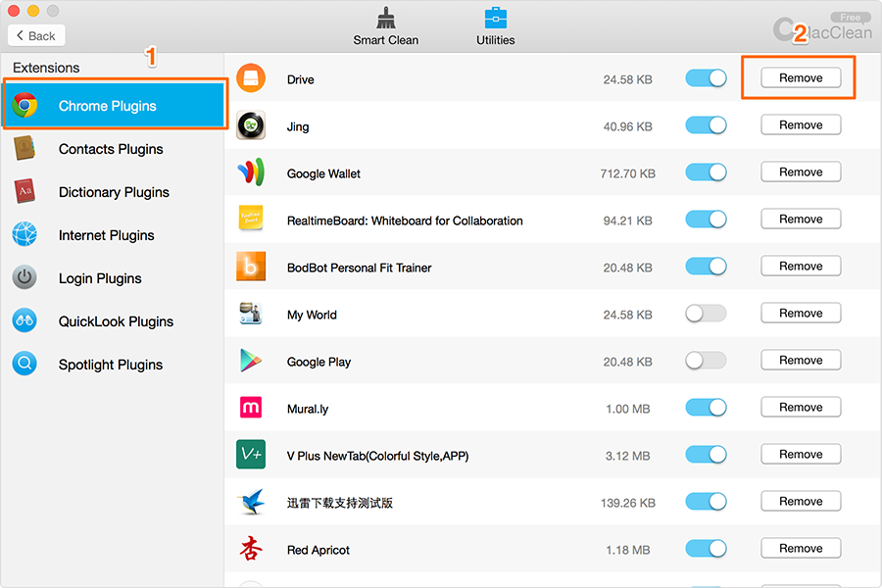Click the Google Wallet extension icon

251,172
